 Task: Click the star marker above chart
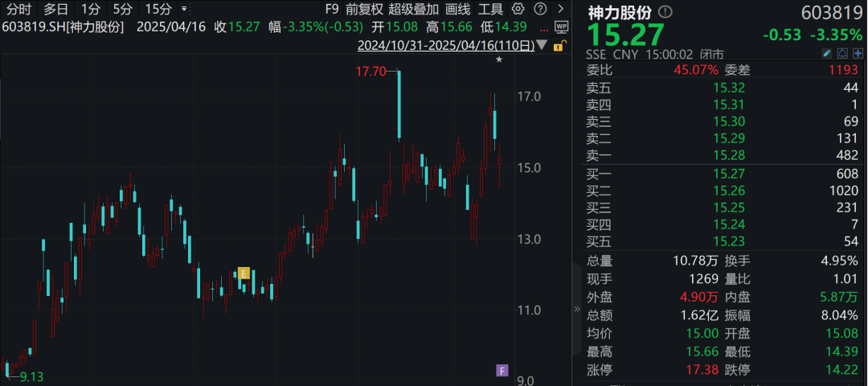[x=499, y=60]
